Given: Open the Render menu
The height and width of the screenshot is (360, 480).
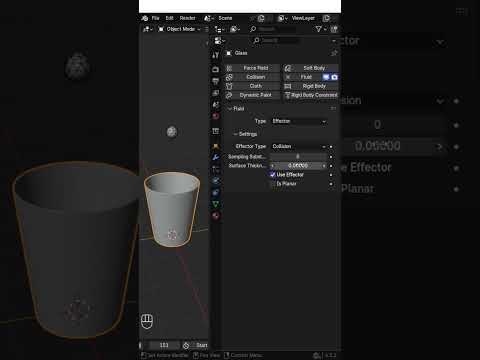Looking at the screenshot, I should point(187,18).
